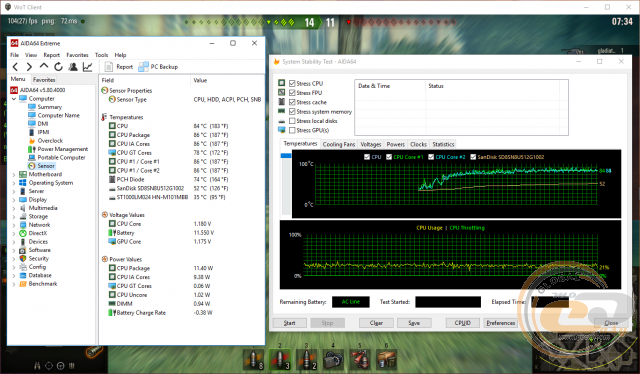Click the Back navigation arrow in AIDA64
Viewport: 640px width, 374px height.
(16, 67)
